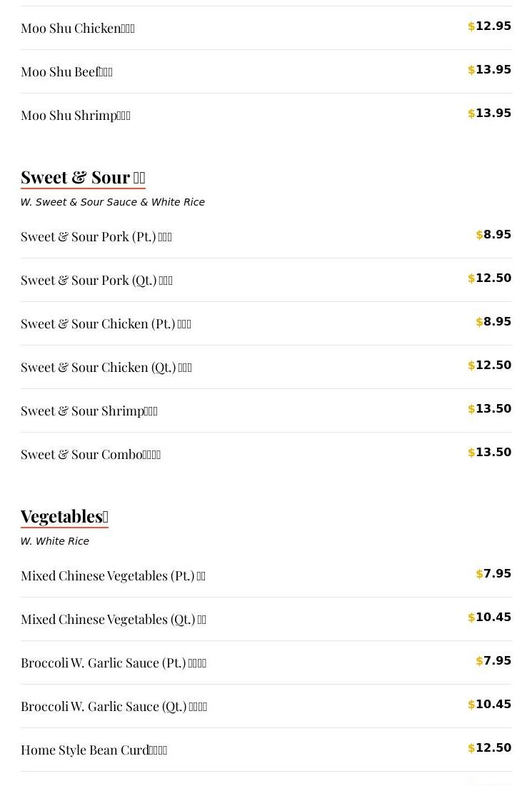Screen dimensions: 532x786
Task: Pick Sweet & Sour Chicken (Pt.)
Action: click(x=106, y=324)
